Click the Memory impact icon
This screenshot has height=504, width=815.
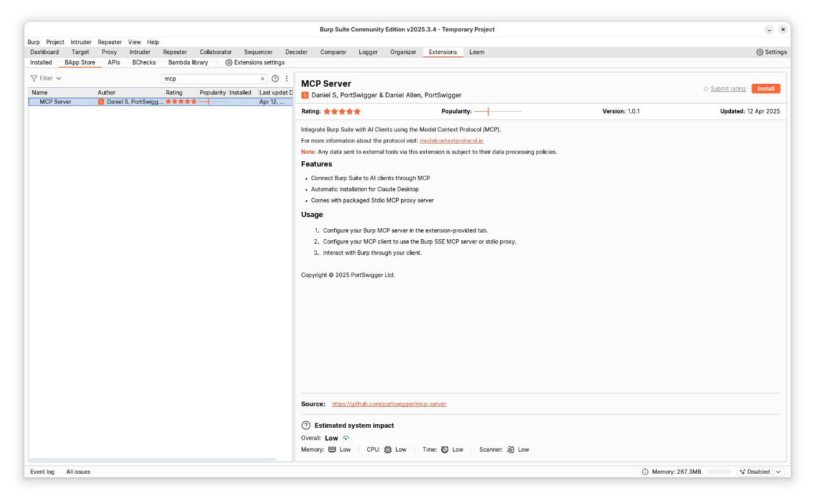click(332, 450)
